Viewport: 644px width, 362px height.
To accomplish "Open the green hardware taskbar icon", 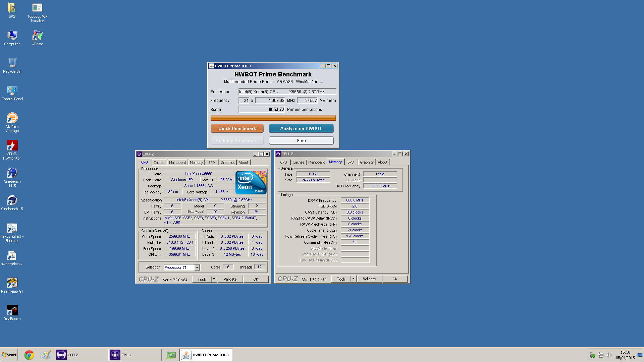I will pyautogui.click(x=171, y=355).
